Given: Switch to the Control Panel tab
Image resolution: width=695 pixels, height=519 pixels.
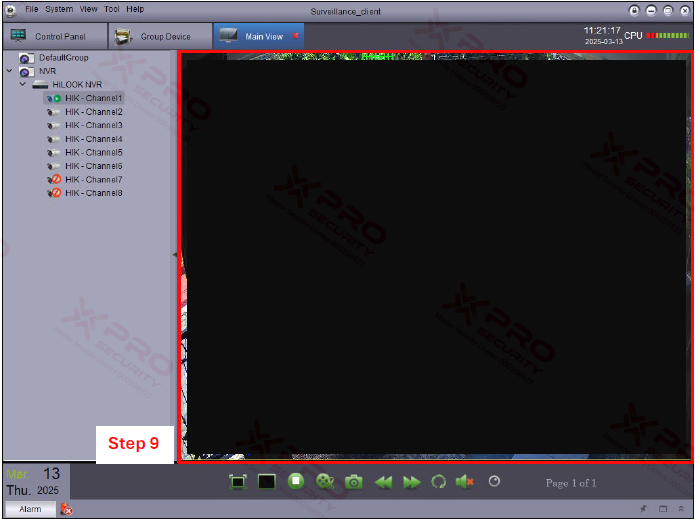Looking at the screenshot, I should 55,36.
